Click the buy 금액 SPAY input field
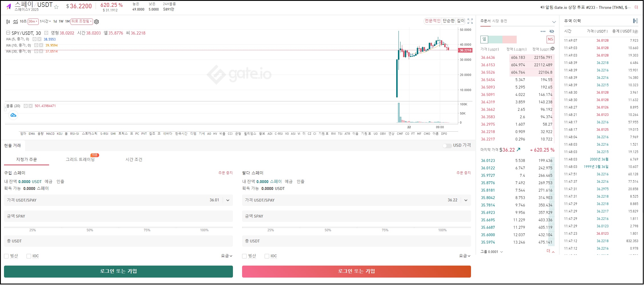 click(x=118, y=216)
